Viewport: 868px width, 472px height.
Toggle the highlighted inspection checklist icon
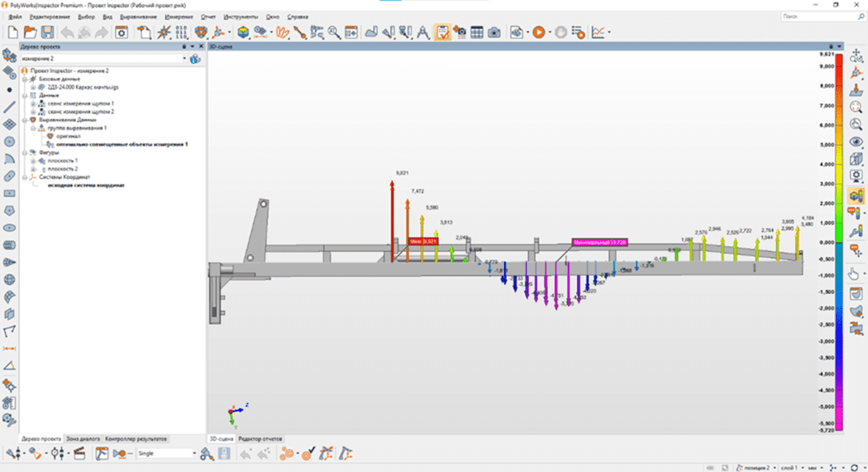click(x=442, y=32)
